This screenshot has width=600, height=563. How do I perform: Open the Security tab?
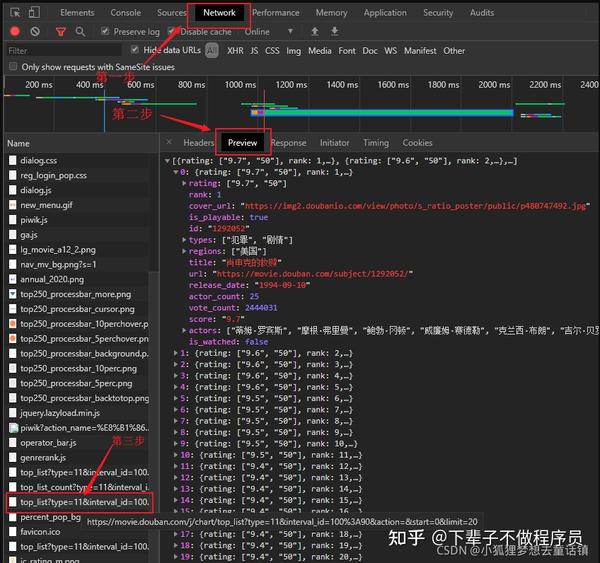coord(438,13)
